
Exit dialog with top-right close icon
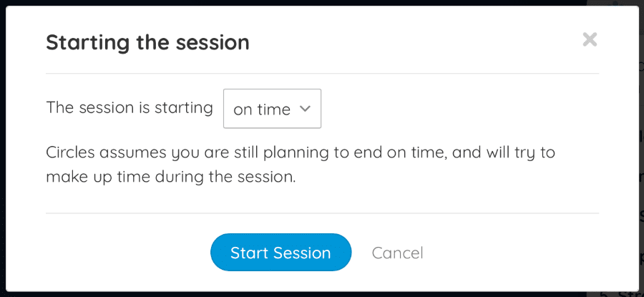(x=590, y=40)
